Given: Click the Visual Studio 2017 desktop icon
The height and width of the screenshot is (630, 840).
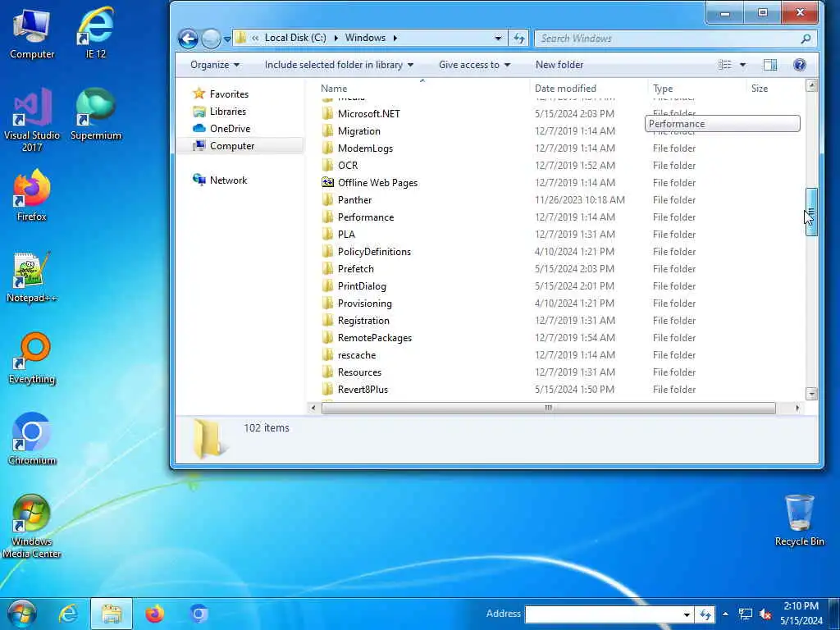Looking at the screenshot, I should coord(32,120).
